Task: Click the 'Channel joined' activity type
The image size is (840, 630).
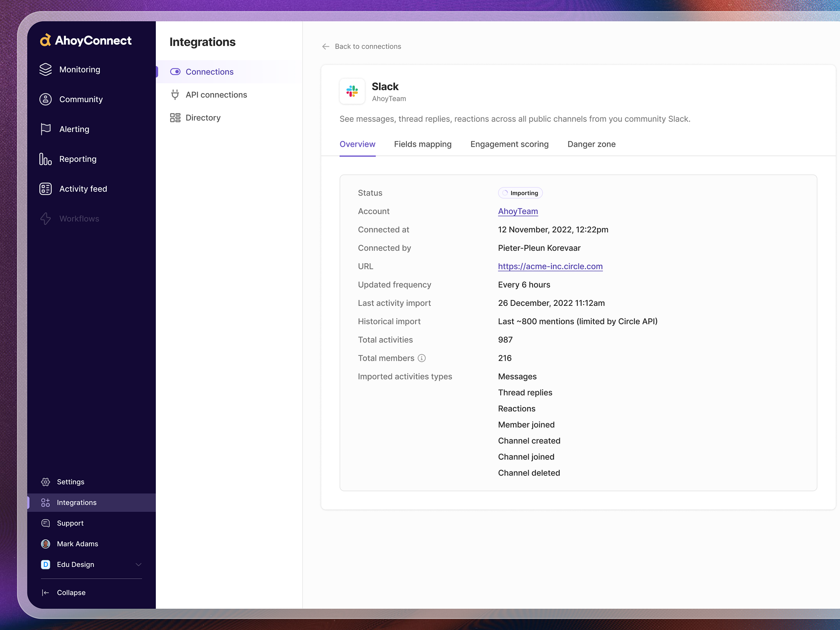Action: coord(526,457)
